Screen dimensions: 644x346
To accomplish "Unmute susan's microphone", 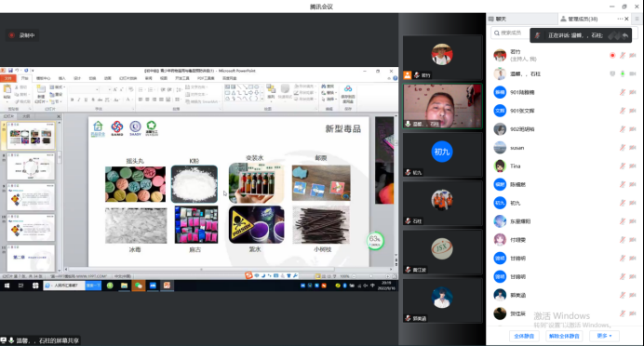I will click(623, 148).
